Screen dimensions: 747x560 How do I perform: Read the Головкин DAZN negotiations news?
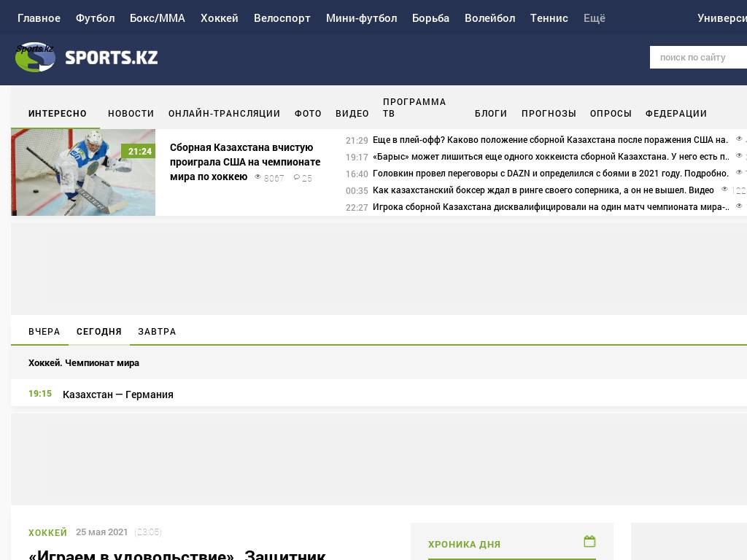pos(550,174)
